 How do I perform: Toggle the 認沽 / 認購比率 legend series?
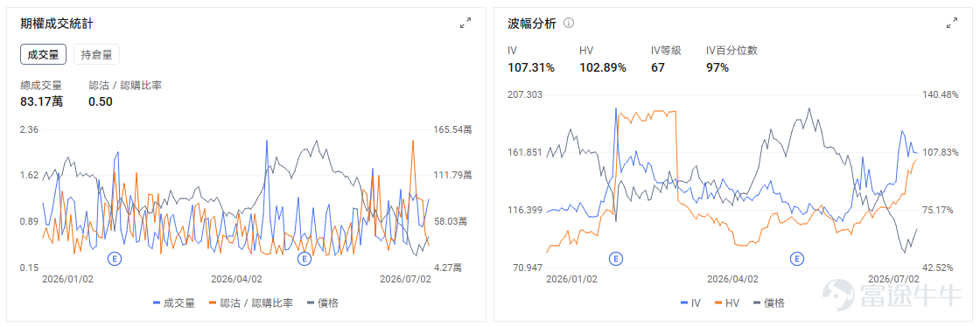[250, 303]
